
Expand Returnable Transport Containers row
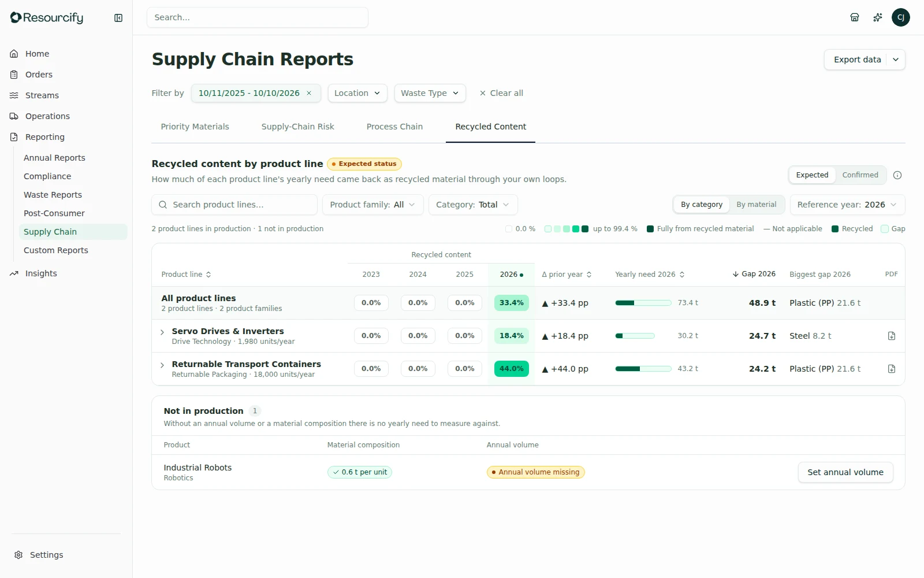point(162,365)
